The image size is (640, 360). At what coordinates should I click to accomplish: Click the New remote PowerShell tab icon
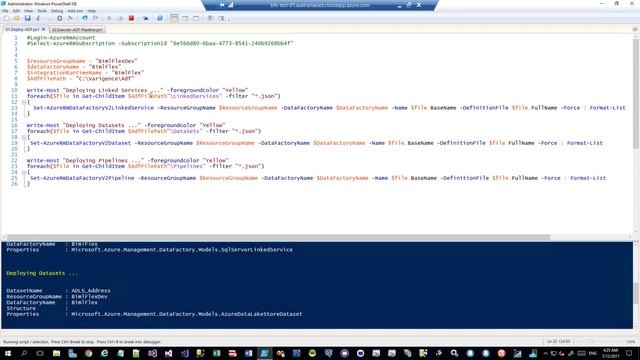pyautogui.click(x=145, y=18)
